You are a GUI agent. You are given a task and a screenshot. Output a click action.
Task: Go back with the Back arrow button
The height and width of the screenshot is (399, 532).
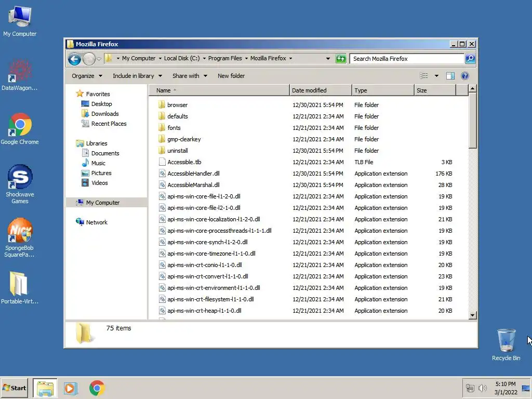pyautogui.click(x=74, y=59)
